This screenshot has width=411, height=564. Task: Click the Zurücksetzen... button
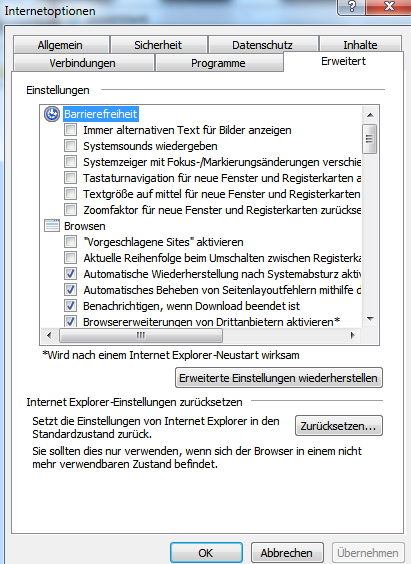pyautogui.click(x=339, y=426)
